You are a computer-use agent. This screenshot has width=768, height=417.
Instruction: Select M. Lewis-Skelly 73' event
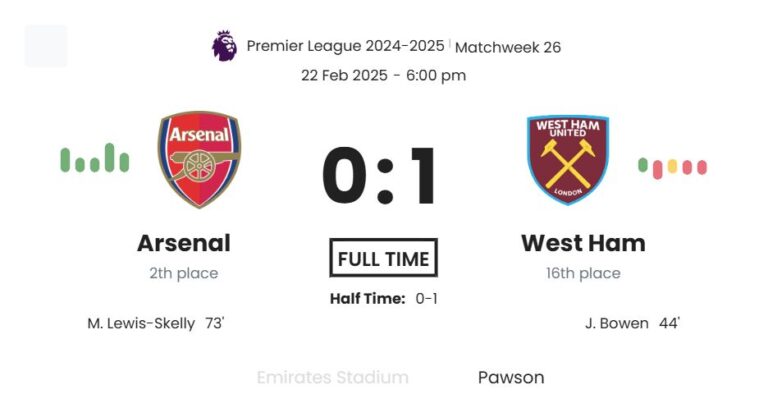pos(157,323)
